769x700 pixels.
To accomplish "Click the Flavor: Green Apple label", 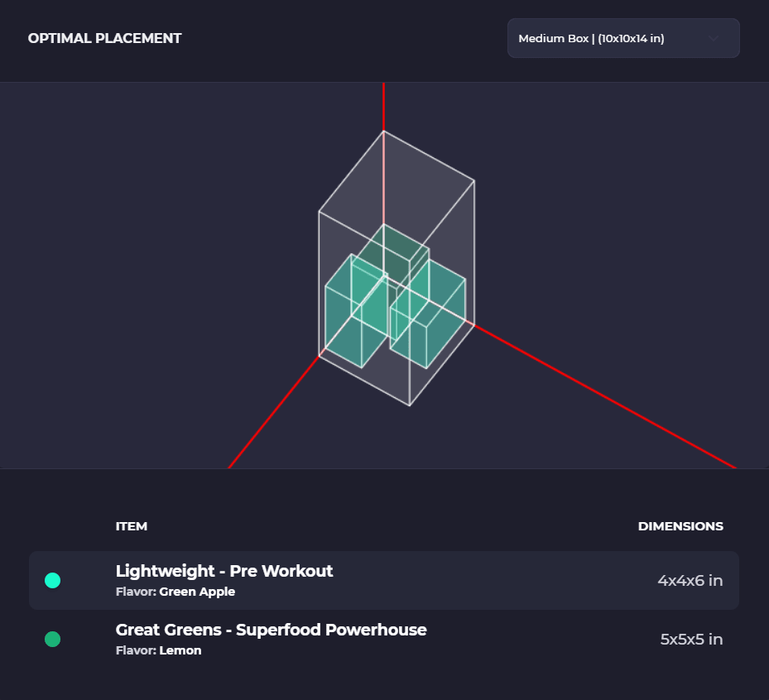I will (175, 592).
